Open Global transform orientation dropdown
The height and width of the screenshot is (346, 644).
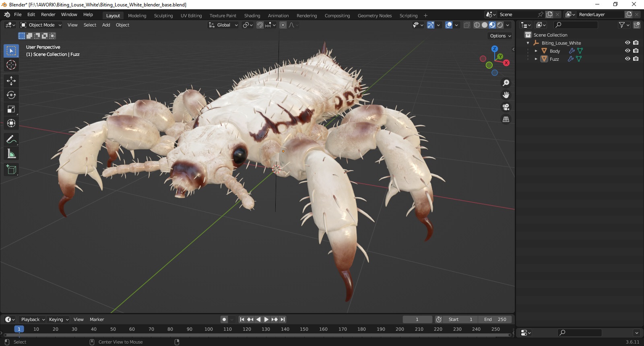[223, 25]
